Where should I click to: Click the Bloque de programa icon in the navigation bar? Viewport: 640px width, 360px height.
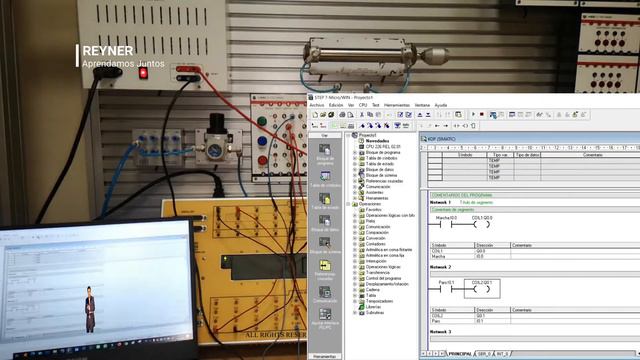point(325,150)
